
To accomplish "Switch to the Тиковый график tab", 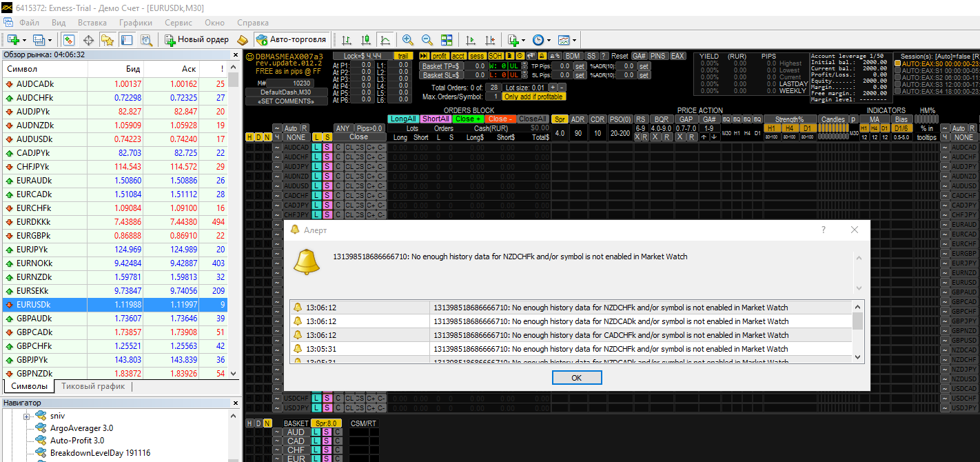I will point(93,386).
